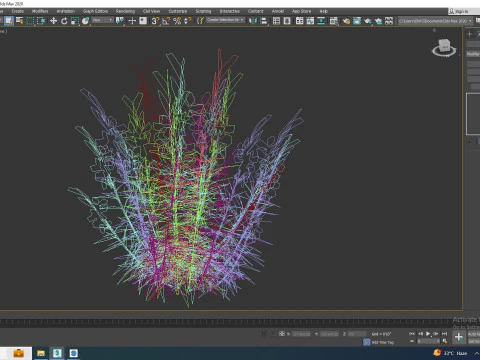Image resolution: width=480 pixels, height=360 pixels.
Task: Click the Rectangular Selection Region icon
Action: (x=30, y=21)
